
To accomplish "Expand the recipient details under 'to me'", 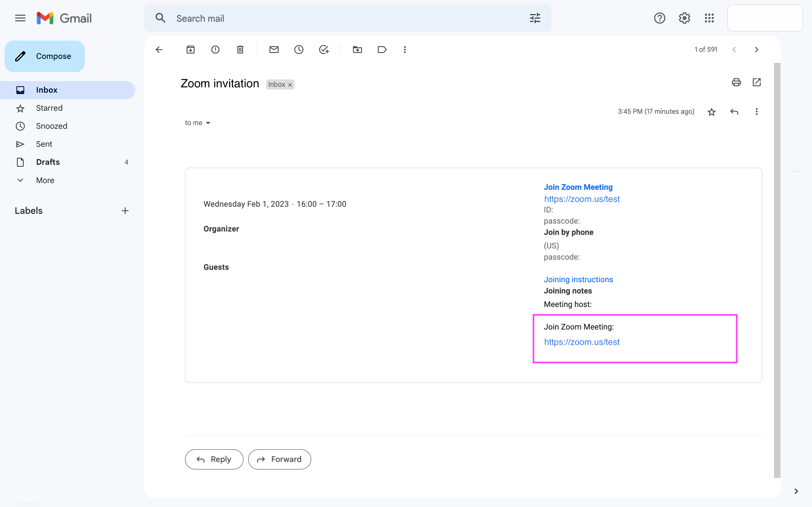I will point(208,123).
